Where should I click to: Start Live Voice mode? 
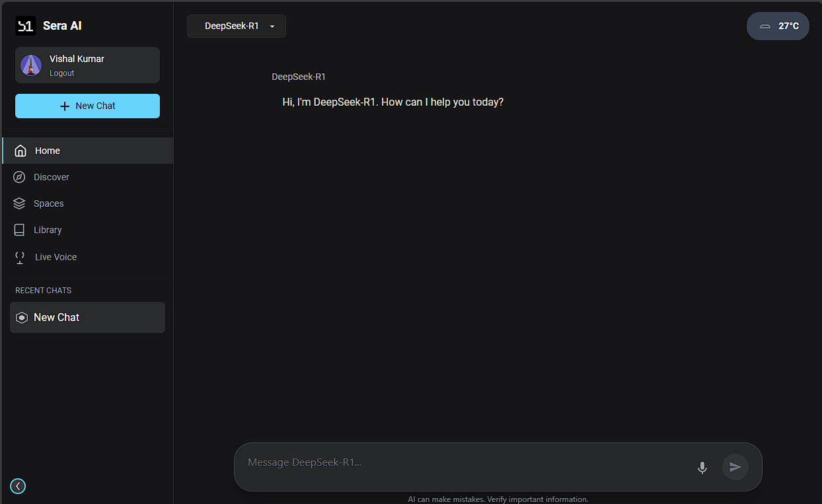56,257
